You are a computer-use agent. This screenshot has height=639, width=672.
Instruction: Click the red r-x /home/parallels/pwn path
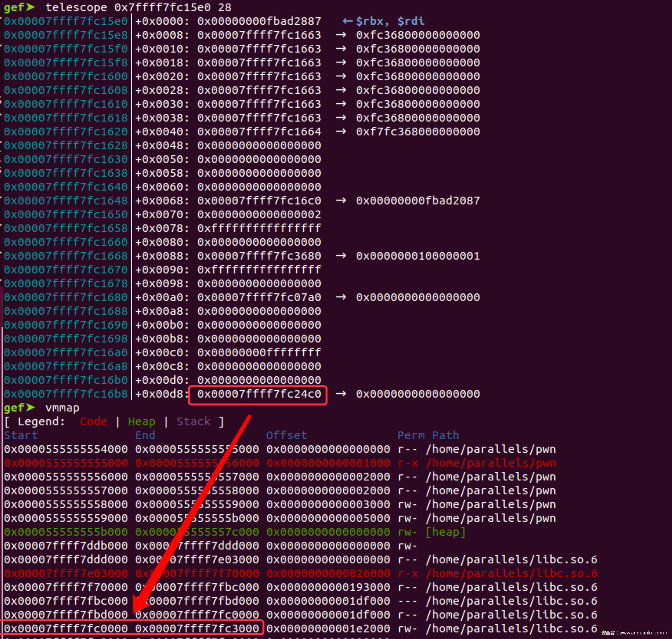(491, 463)
